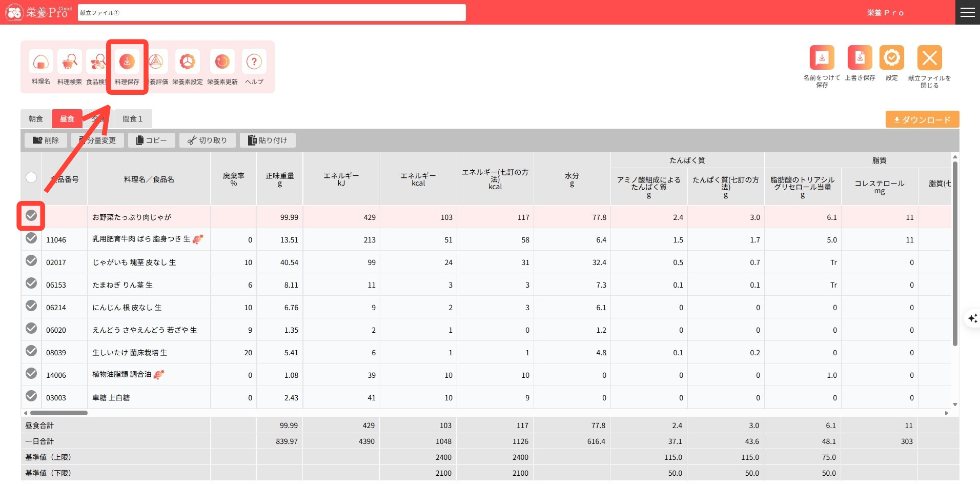980x486 pixels.
Task: Click the 献立ファイル① name field
Action: point(272,13)
